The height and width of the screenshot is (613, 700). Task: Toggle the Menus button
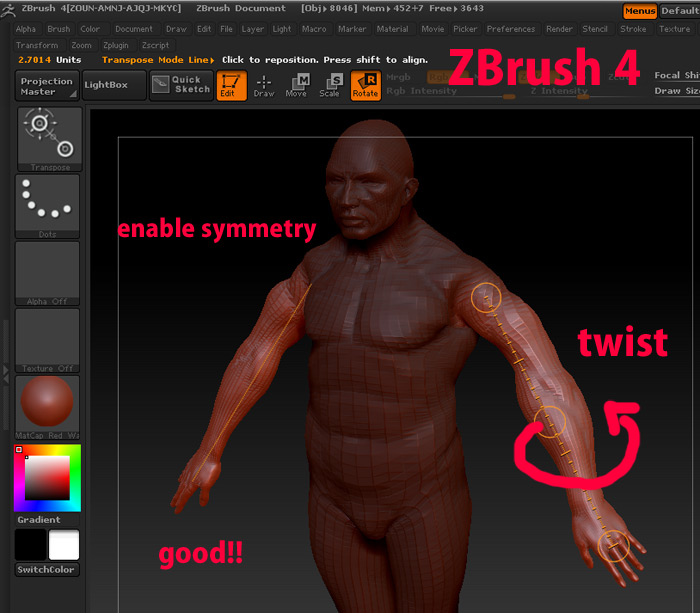(640, 11)
